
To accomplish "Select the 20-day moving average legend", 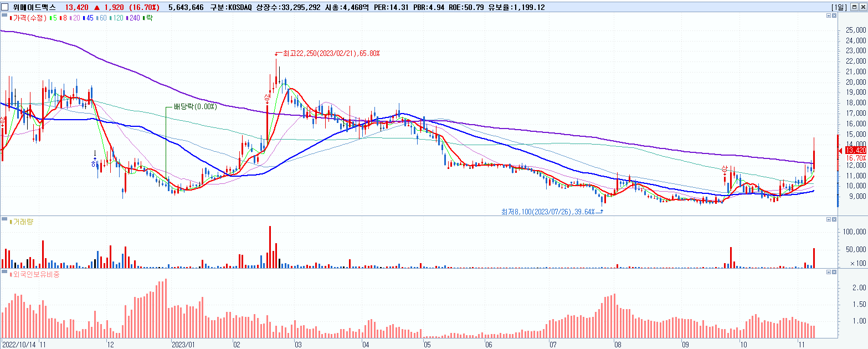I will (75, 18).
